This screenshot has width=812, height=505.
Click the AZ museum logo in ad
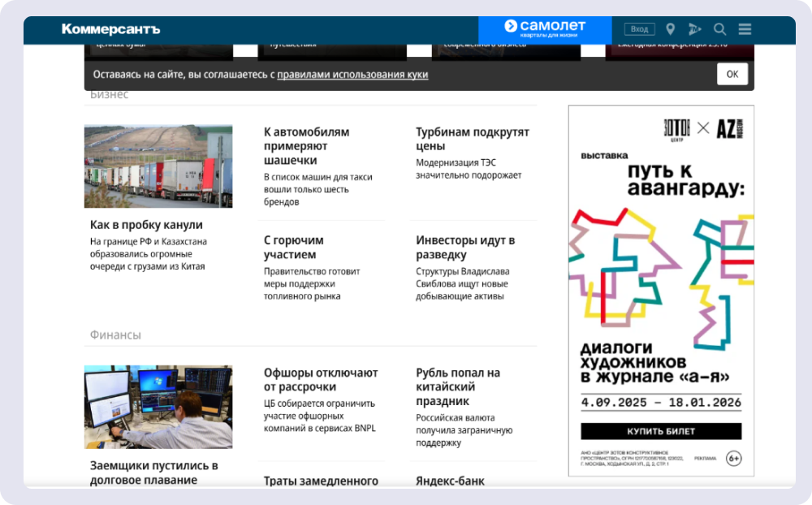[728, 128]
